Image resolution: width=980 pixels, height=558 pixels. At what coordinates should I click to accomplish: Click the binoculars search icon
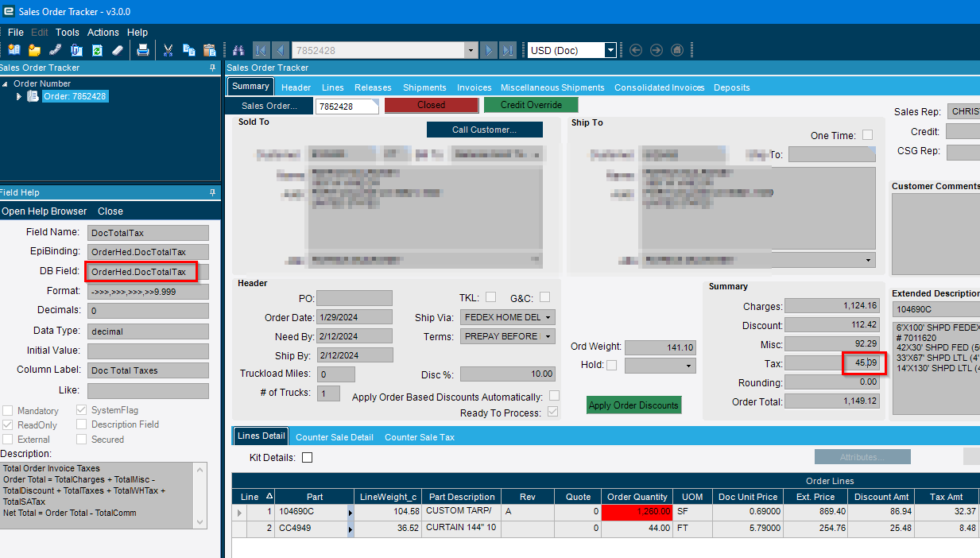coord(238,50)
